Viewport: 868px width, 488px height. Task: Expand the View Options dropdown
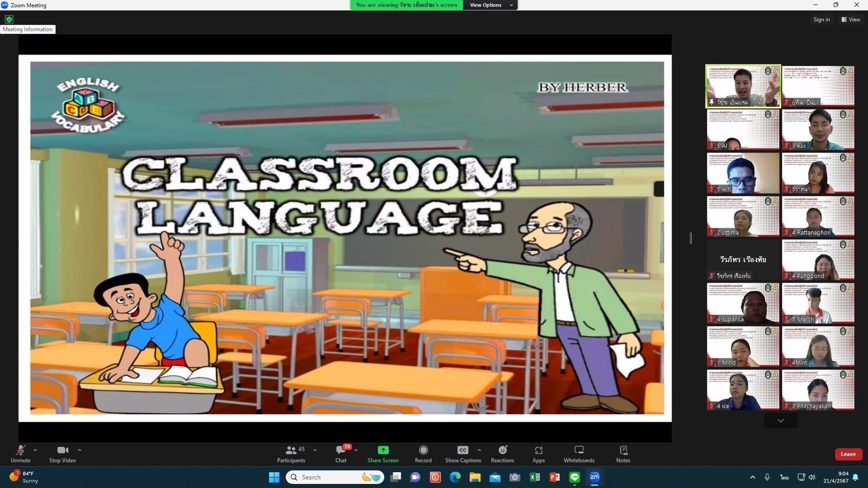[490, 5]
